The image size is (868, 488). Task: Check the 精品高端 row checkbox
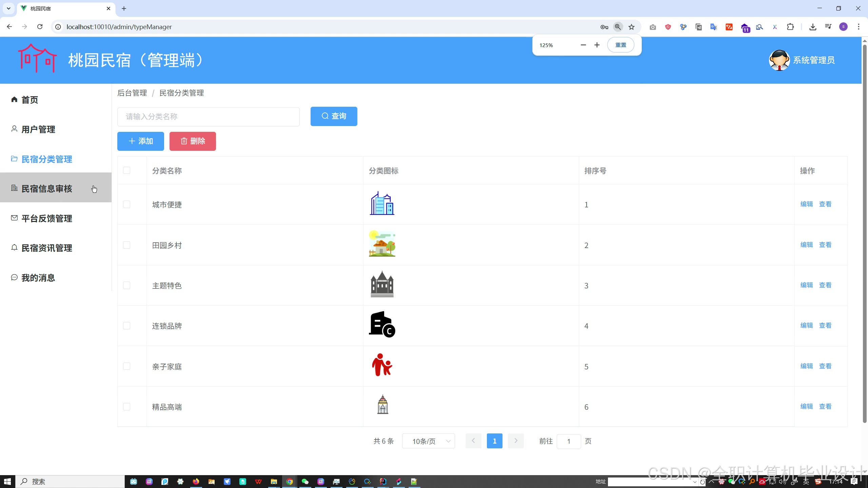pos(126,407)
